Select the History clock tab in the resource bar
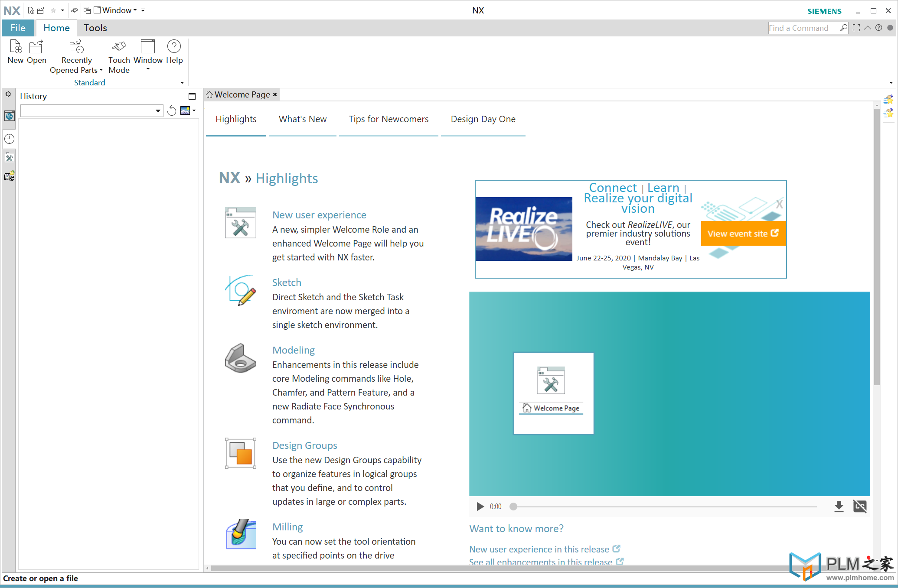The image size is (898, 588). 10,139
